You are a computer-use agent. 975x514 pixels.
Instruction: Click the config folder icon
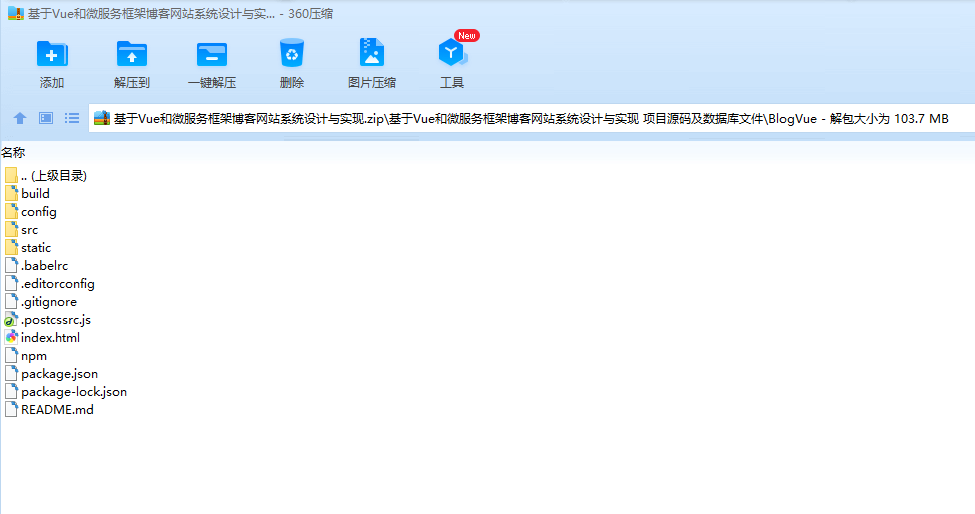pos(11,212)
